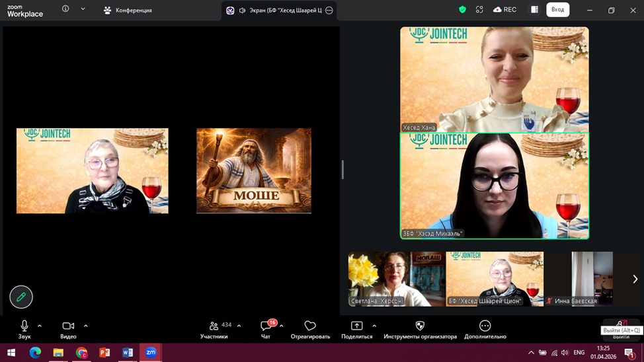
Task: Show next participants with right arrow
Action: pyautogui.click(x=635, y=279)
